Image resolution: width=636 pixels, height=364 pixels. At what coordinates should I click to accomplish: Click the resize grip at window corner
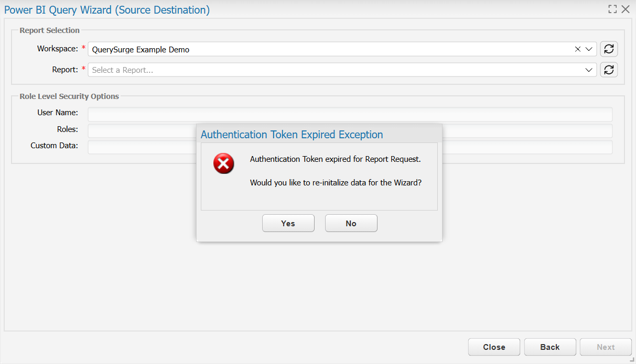[632, 360]
